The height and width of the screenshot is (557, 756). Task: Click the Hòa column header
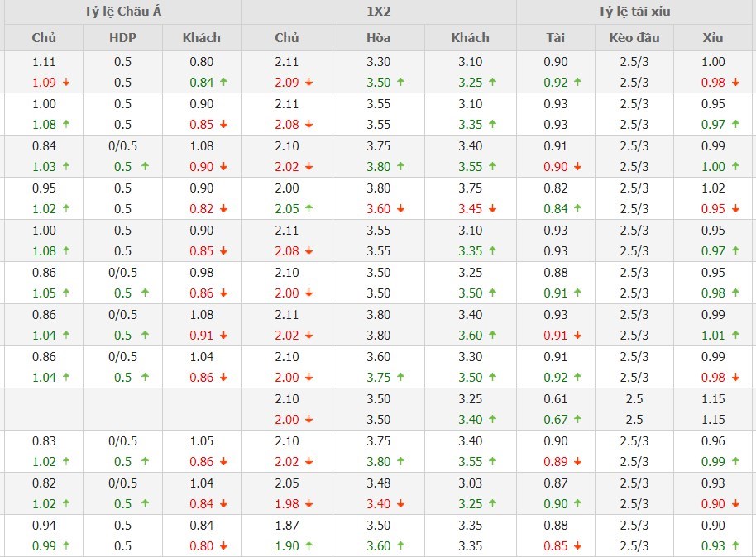378,37
